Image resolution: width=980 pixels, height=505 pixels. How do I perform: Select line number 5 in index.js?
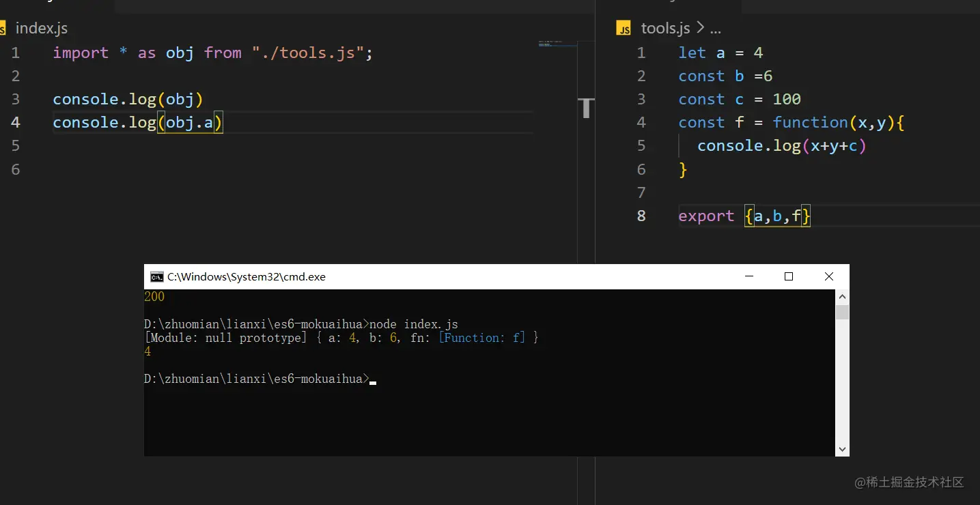(16, 145)
